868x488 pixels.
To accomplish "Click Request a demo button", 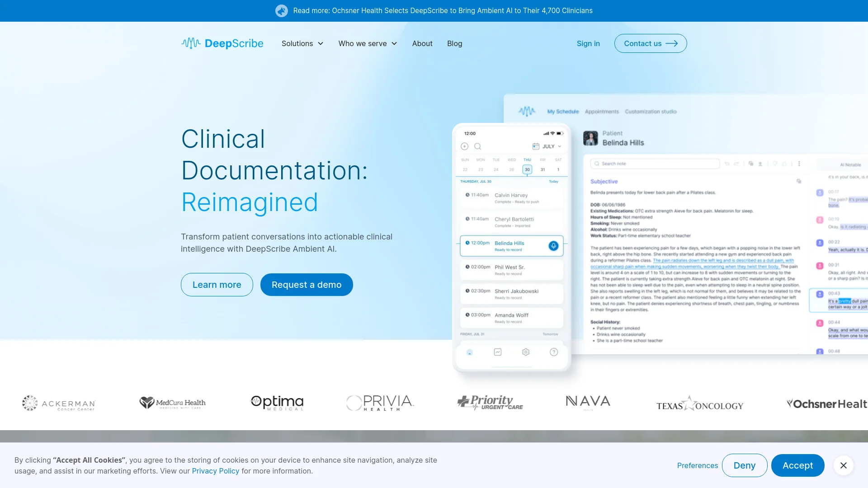I will [307, 285].
